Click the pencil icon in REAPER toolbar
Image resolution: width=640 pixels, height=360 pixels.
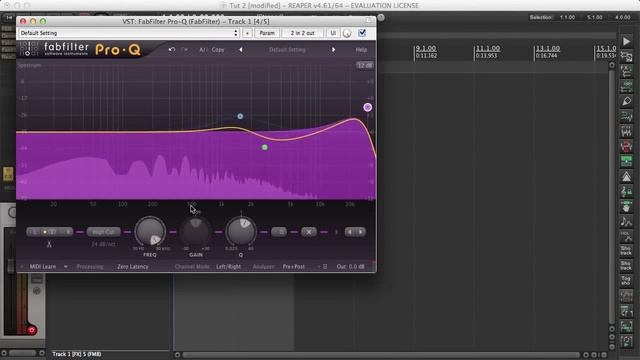[626, 101]
